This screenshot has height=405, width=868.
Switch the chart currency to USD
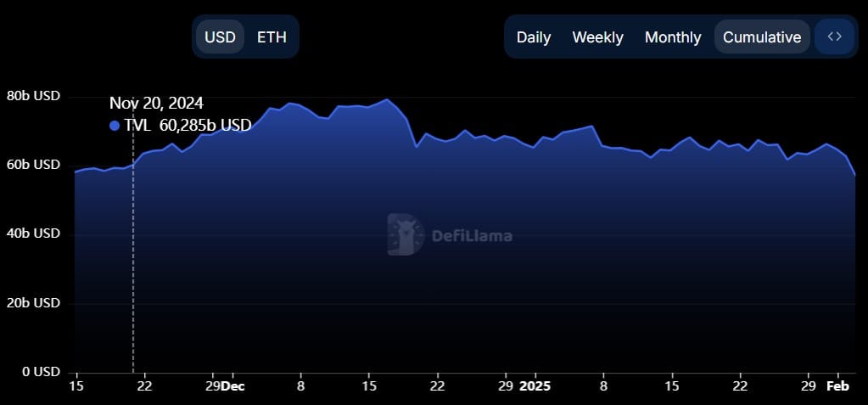(220, 37)
